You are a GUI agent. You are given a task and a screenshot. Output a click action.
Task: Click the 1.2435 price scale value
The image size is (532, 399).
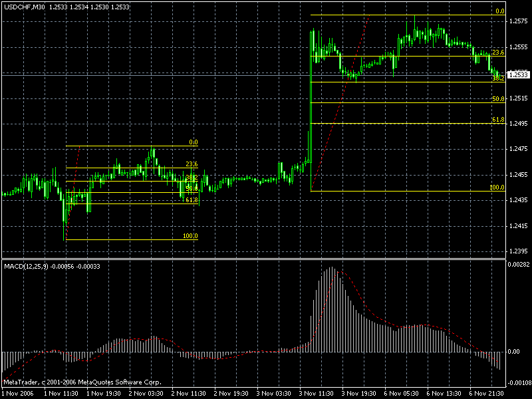click(518, 200)
